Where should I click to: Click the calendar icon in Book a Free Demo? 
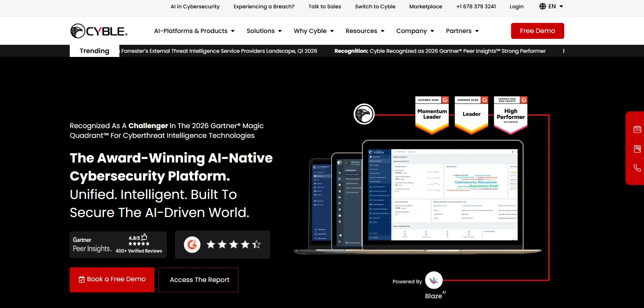point(82,280)
